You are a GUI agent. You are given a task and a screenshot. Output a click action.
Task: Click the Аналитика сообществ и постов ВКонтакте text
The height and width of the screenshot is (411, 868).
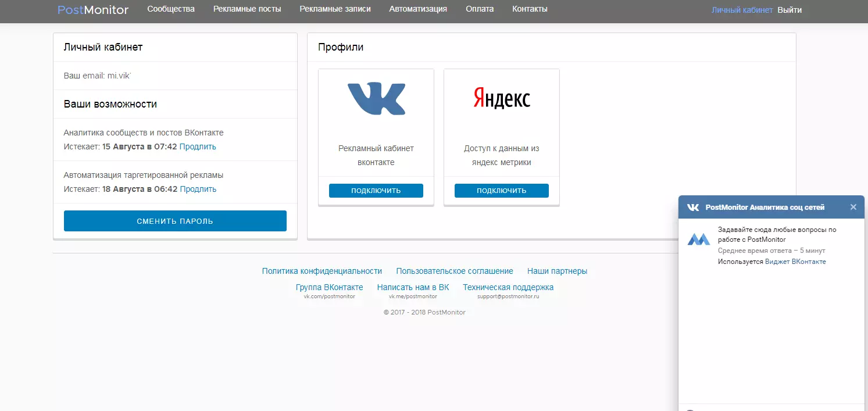pyautogui.click(x=144, y=133)
